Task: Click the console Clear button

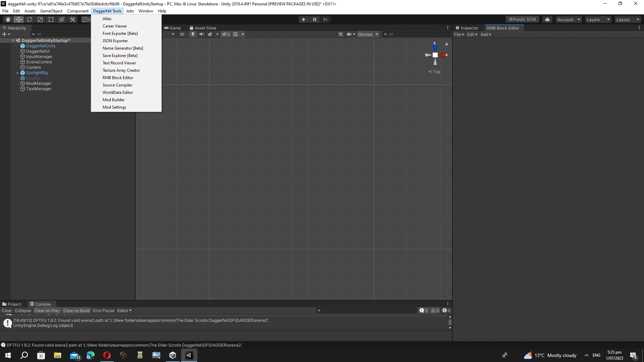Action: (x=6, y=311)
